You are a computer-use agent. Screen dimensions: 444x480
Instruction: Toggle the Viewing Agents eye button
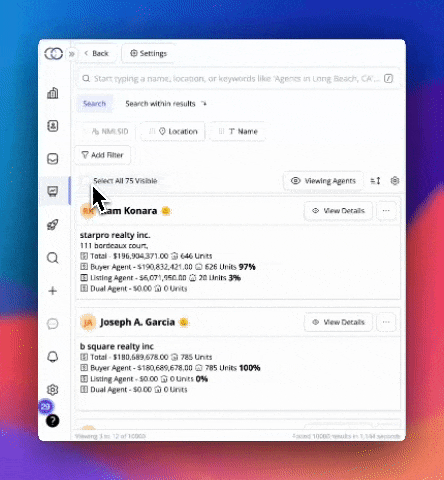click(323, 181)
